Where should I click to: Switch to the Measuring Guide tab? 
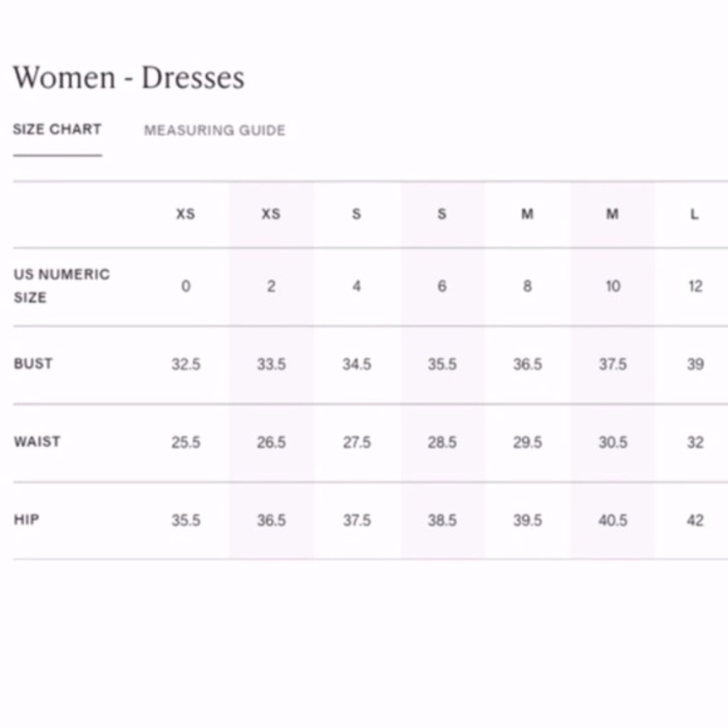pos(215,130)
